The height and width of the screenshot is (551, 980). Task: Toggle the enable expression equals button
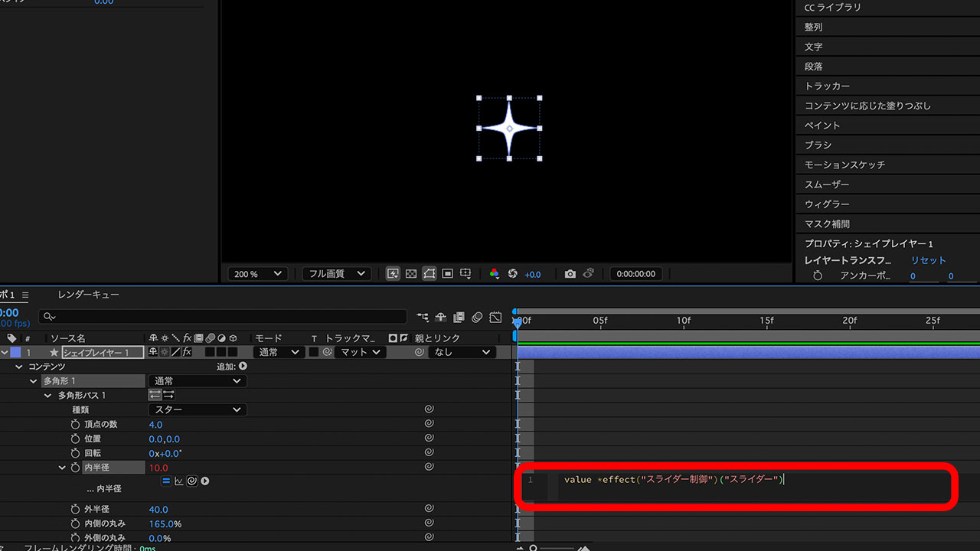point(166,481)
